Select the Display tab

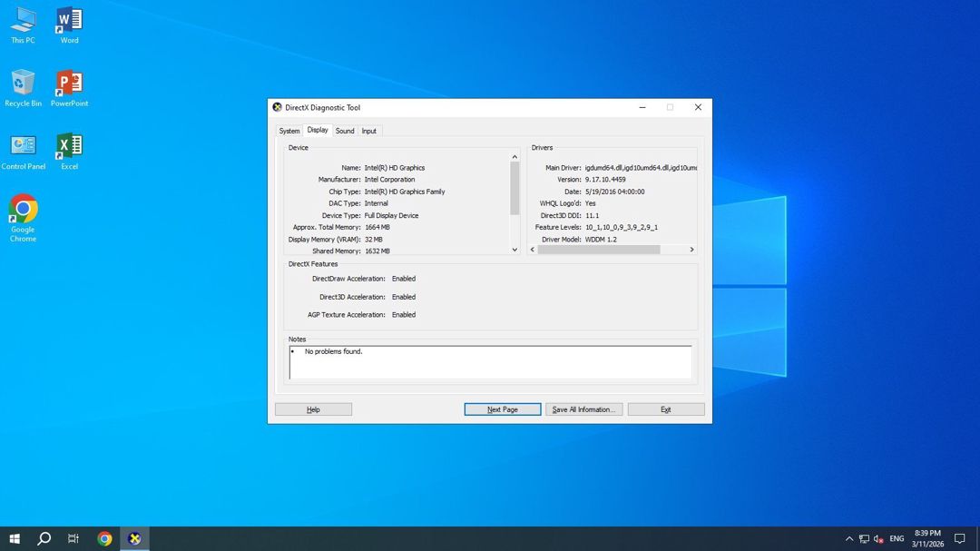pos(318,130)
